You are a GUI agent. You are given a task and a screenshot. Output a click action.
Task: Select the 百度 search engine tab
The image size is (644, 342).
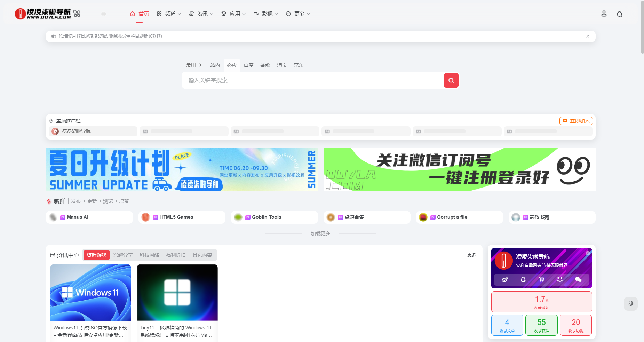coord(248,65)
